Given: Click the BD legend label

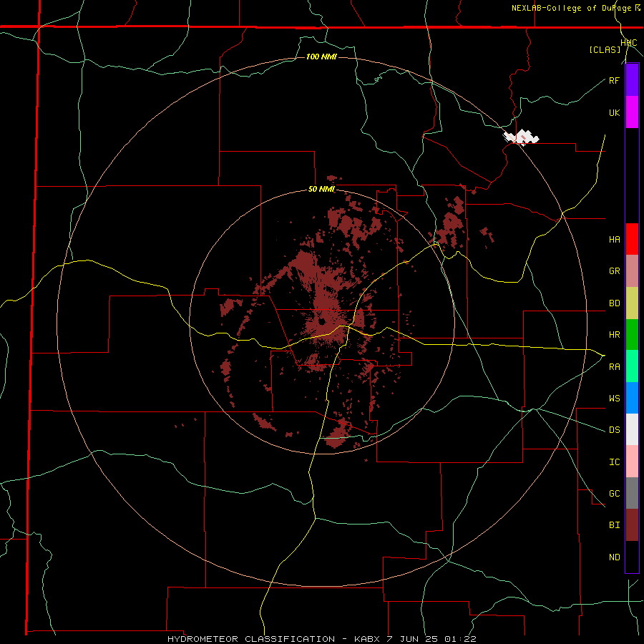Looking at the screenshot, I should [x=614, y=303].
